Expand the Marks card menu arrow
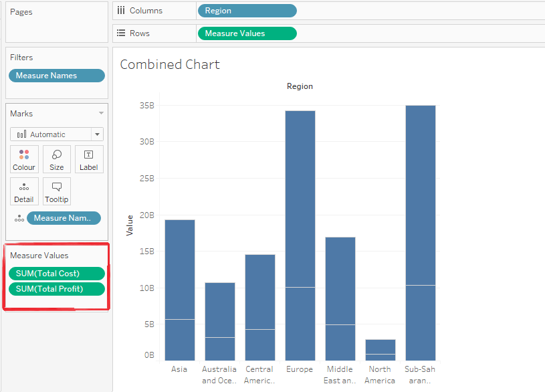The height and width of the screenshot is (392, 545). point(101,113)
